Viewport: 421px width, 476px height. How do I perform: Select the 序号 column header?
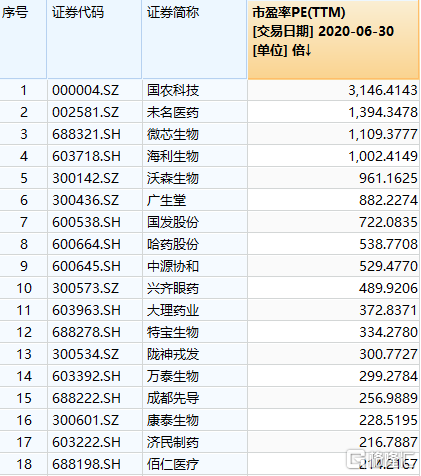pyautogui.click(x=23, y=39)
